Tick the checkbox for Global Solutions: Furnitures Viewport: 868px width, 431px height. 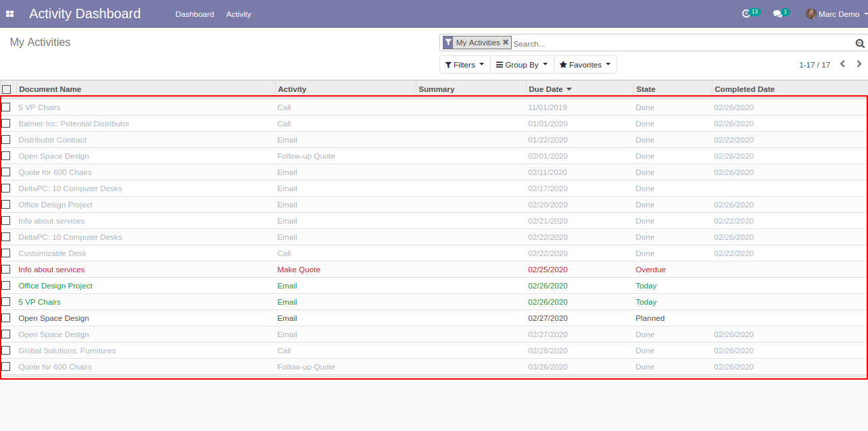5,350
